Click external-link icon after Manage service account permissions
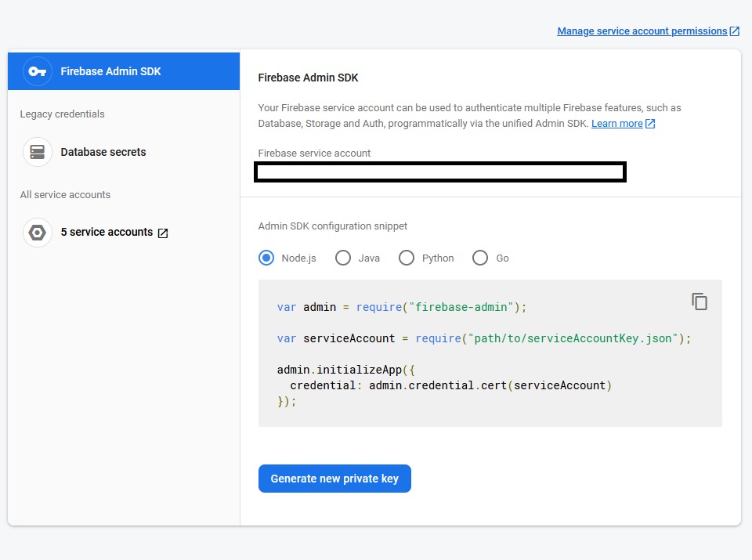Viewport: 752px width, 560px height. pos(734,31)
